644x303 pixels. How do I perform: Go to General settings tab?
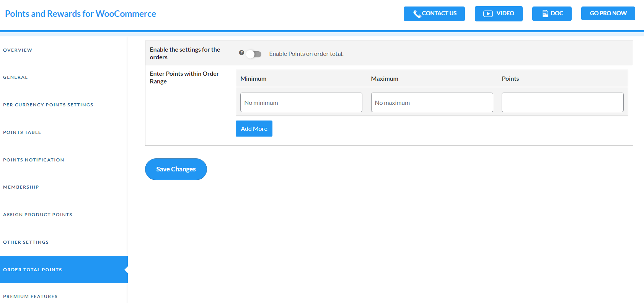[x=15, y=77]
